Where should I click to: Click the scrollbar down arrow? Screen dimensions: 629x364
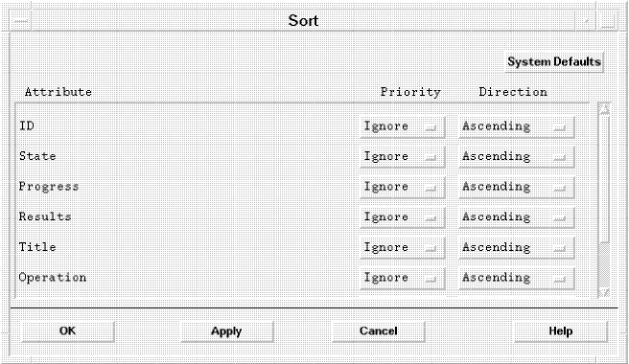pyautogui.click(x=604, y=293)
